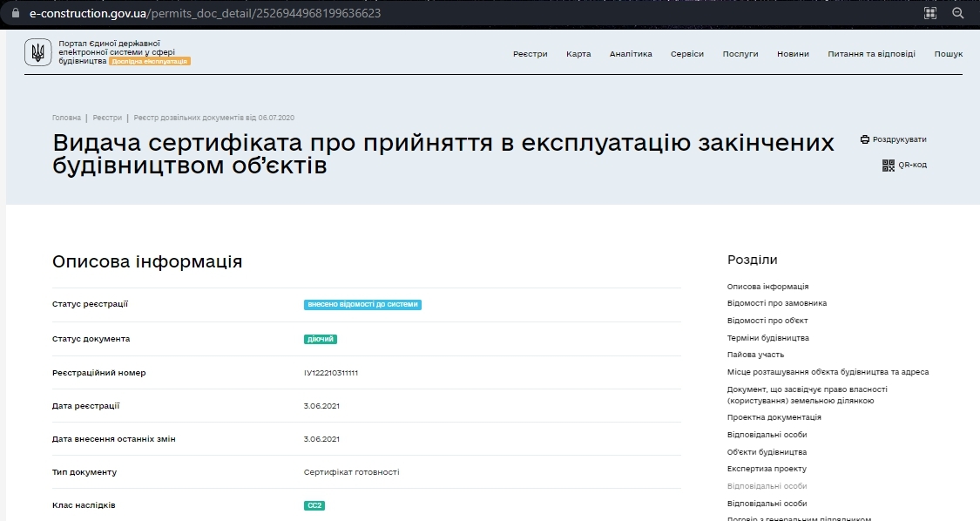
Task: Jump to Описова інформація section
Action: 767,287
